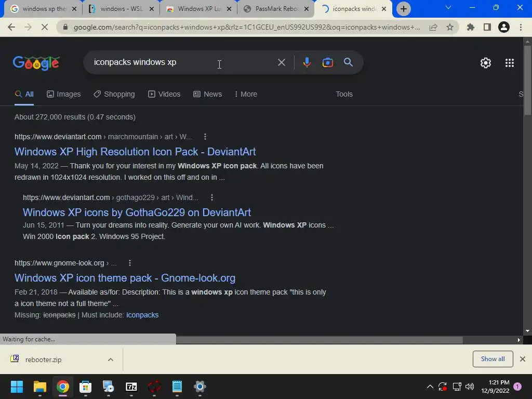Open options for gnome-look.org result
Image resolution: width=532 pixels, height=399 pixels.
click(129, 263)
